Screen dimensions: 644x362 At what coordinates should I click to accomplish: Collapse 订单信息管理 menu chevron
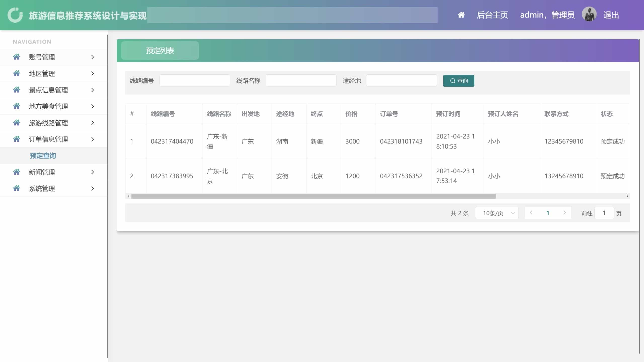(x=93, y=139)
